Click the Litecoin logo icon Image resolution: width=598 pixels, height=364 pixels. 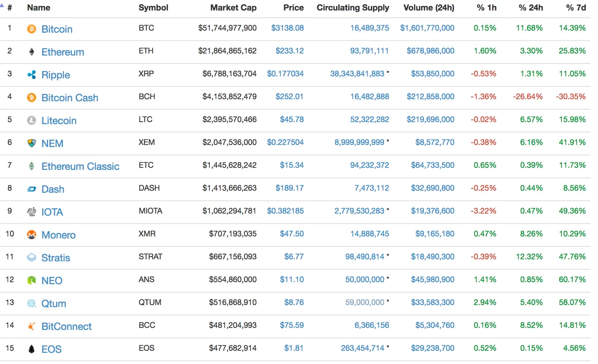pos(31,120)
